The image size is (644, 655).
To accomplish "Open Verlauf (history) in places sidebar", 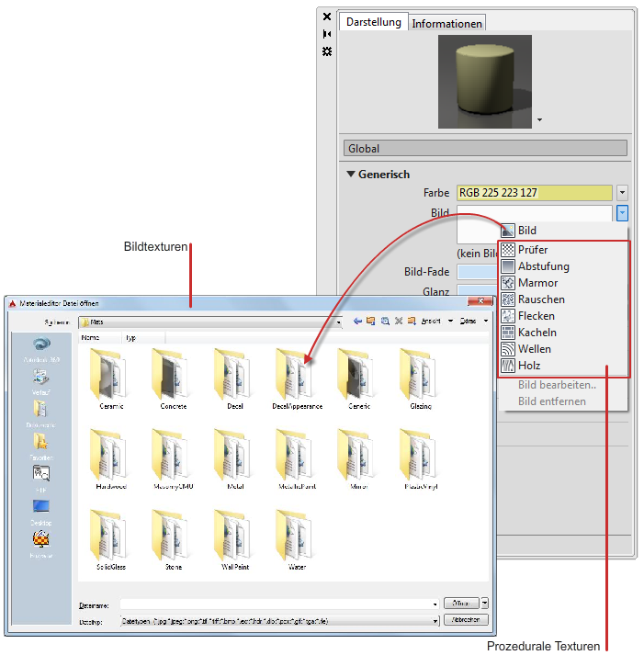I will click(41, 382).
